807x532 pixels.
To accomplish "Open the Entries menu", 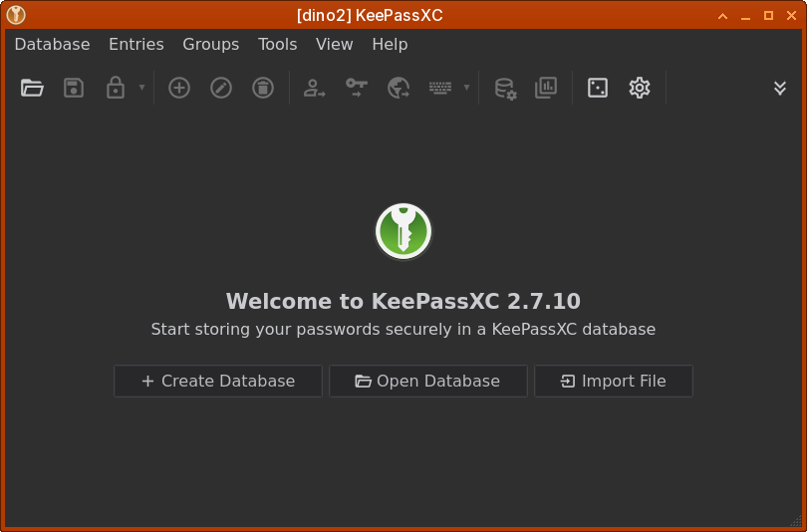I will point(135,44).
